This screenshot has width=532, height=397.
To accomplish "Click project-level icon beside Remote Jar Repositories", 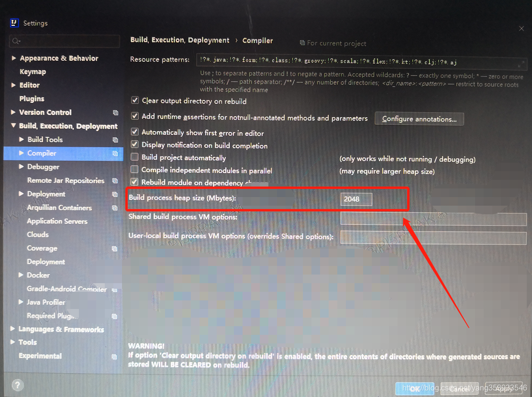I will (x=115, y=181).
